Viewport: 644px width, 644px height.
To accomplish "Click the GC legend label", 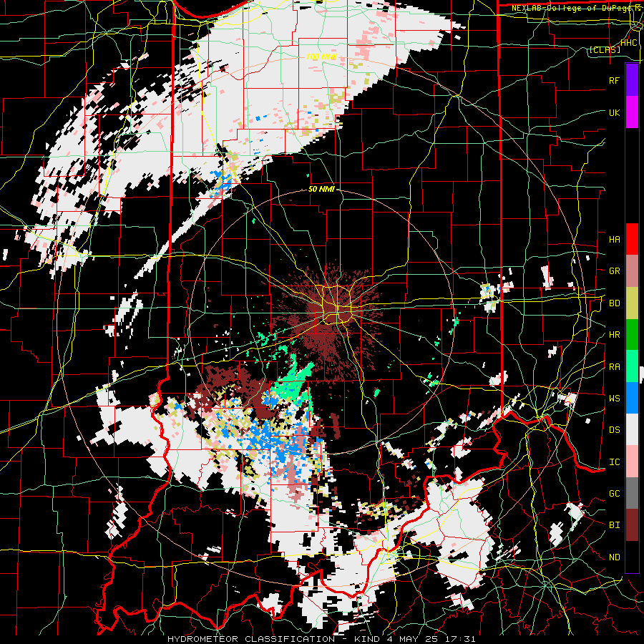I will [614, 493].
